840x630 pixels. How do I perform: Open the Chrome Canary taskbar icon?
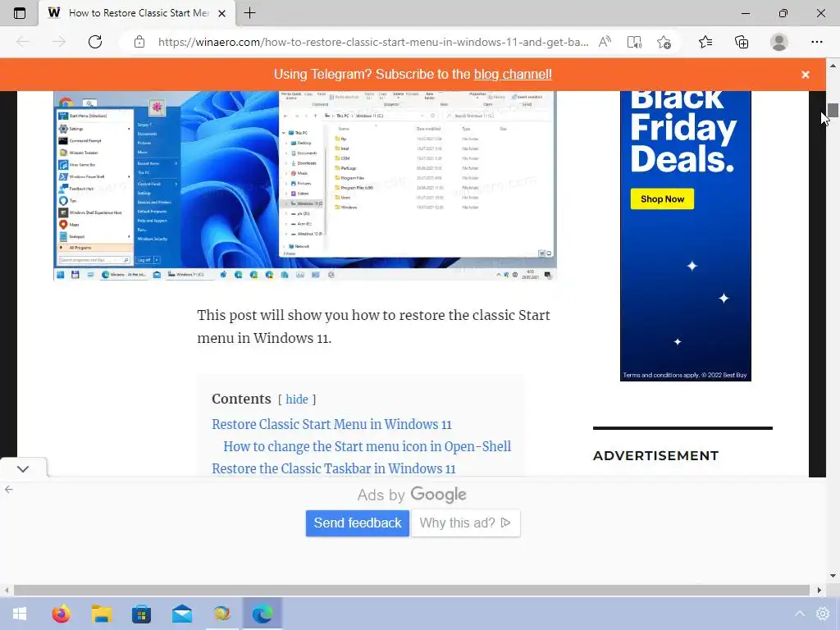[x=221, y=614]
